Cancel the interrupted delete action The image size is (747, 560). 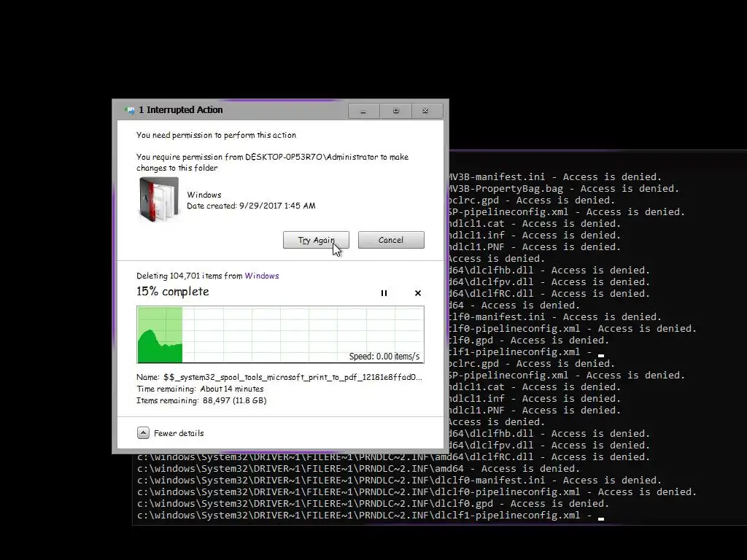(391, 240)
